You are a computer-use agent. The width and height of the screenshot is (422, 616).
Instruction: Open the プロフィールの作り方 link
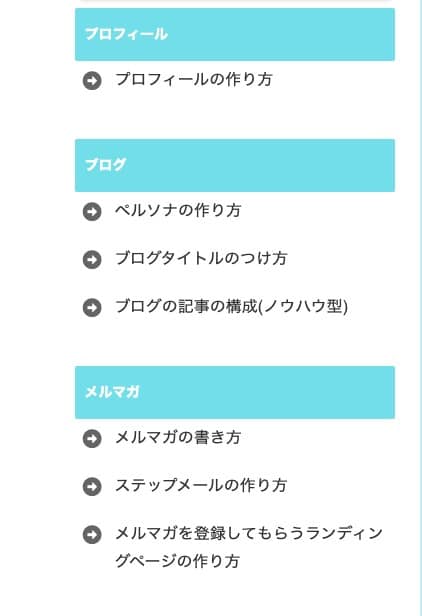click(x=193, y=79)
